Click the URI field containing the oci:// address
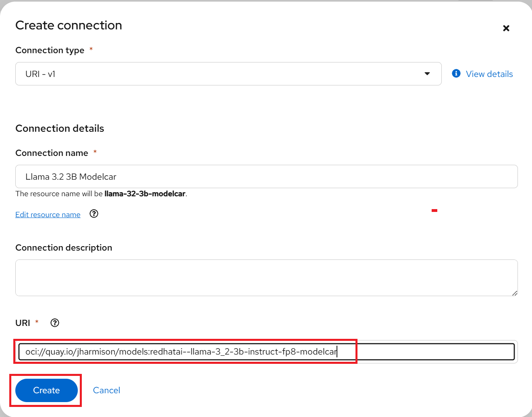 [x=266, y=352]
